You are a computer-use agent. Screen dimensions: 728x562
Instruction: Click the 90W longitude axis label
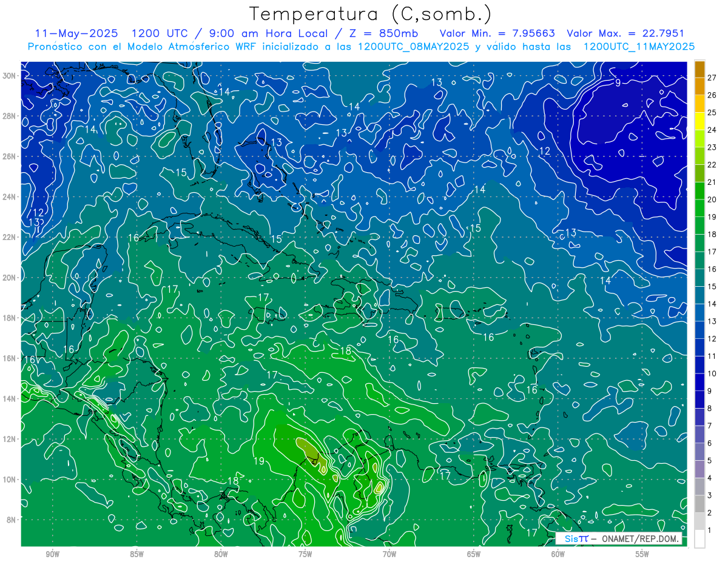[x=52, y=554]
